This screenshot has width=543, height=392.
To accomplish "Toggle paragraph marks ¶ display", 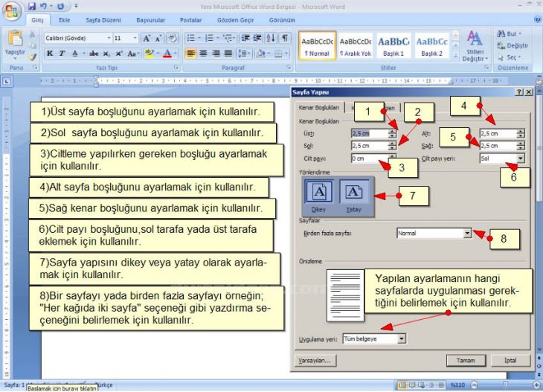I will (x=284, y=38).
